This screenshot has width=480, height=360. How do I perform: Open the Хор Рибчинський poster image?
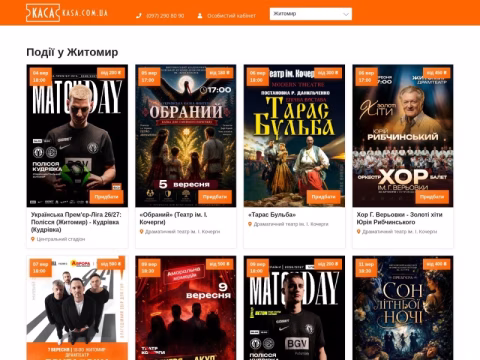(403, 136)
